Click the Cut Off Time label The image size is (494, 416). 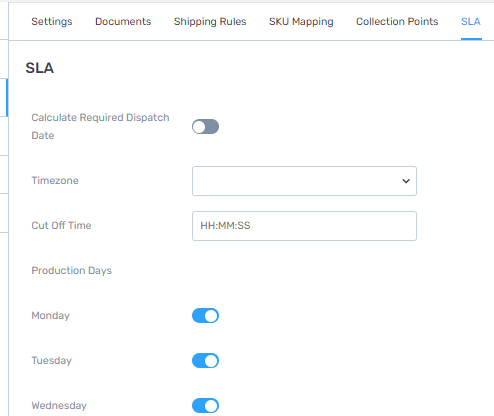pos(61,226)
